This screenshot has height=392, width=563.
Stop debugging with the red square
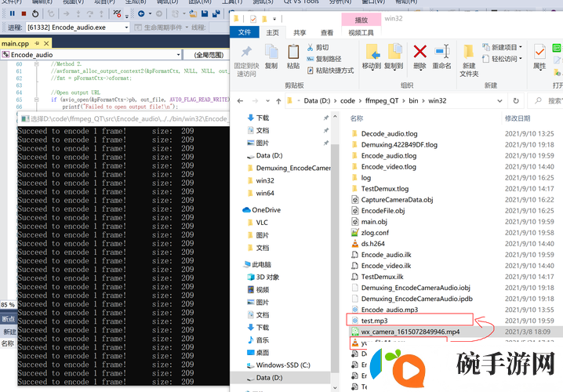[x=24, y=13]
